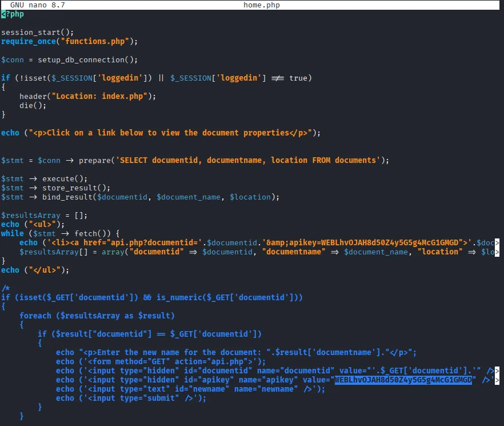Click the highlighted API key value
The image size is (504, 426).
click(404, 380)
